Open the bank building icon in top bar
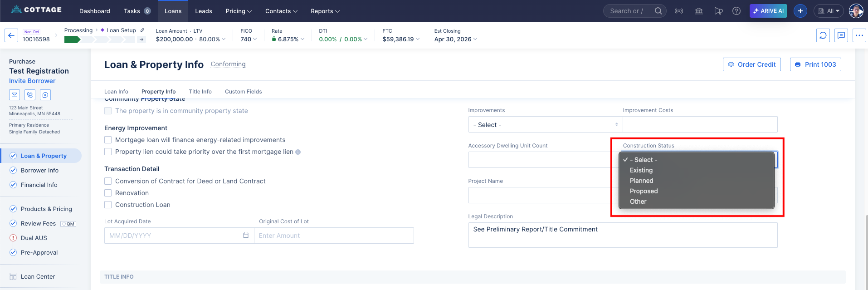 (x=699, y=11)
